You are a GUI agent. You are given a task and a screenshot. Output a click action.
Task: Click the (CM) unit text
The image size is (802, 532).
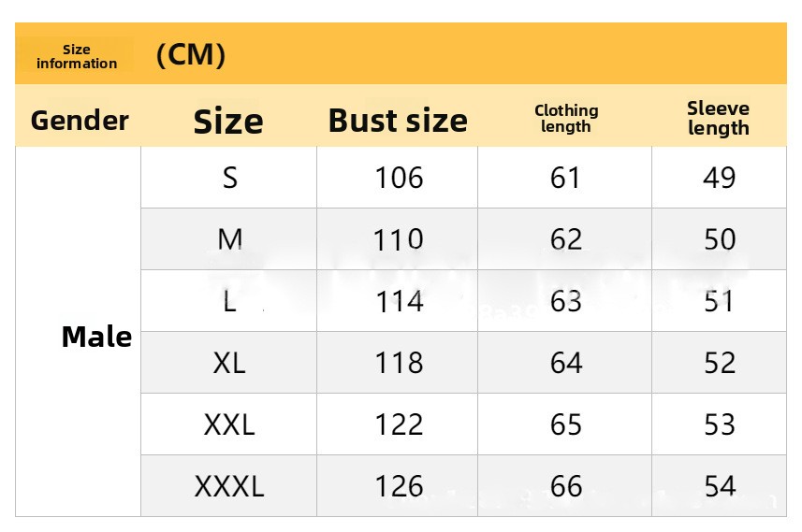(x=190, y=55)
